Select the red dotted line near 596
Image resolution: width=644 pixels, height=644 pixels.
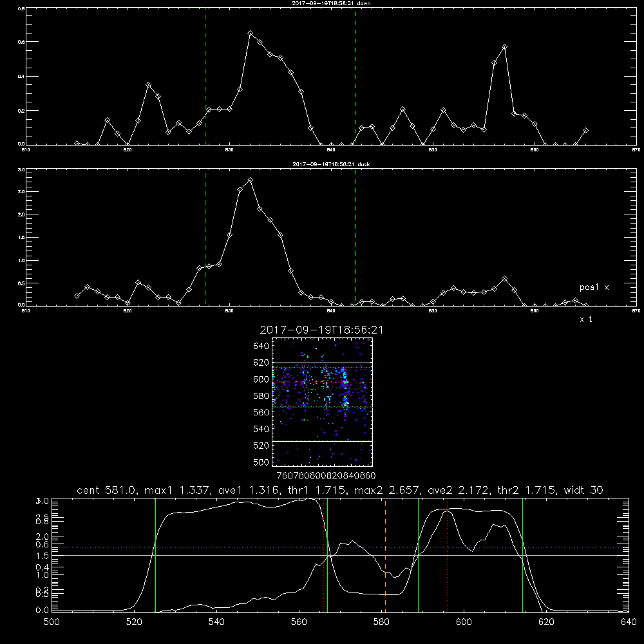tap(447, 555)
